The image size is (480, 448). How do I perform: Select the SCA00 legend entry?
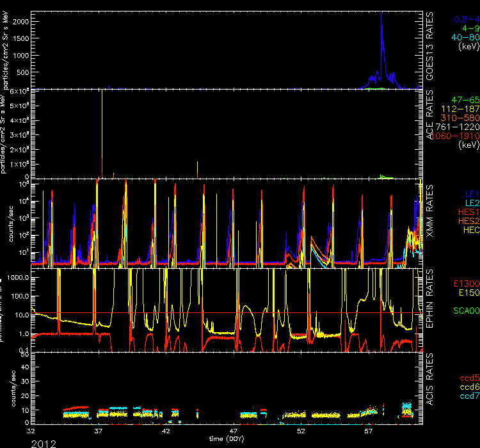pos(465,312)
